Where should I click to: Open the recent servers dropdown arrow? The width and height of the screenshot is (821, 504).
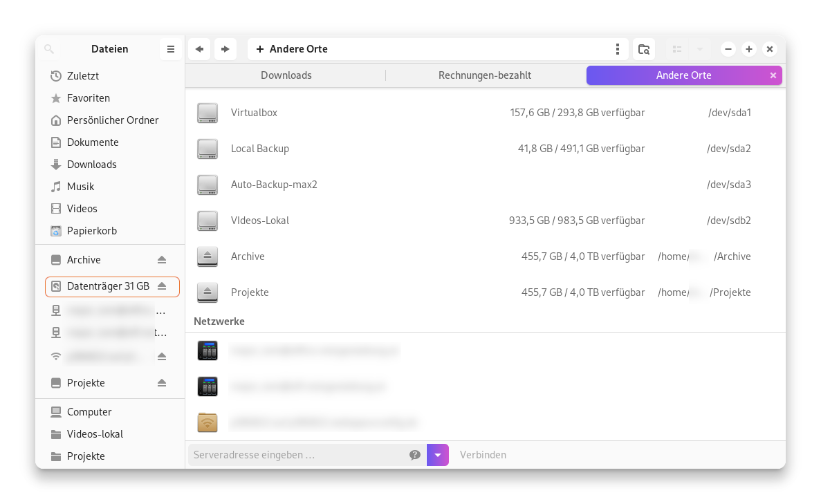pyautogui.click(x=438, y=455)
